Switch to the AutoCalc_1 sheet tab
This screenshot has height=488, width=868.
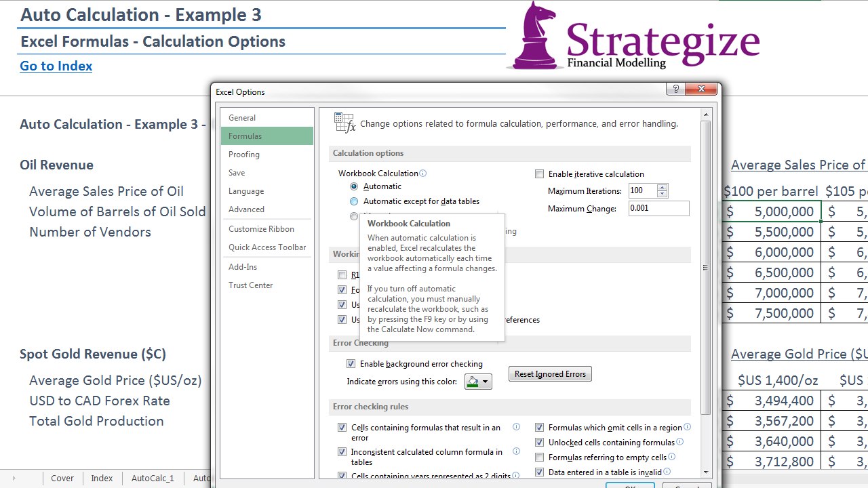pos(153,478)
